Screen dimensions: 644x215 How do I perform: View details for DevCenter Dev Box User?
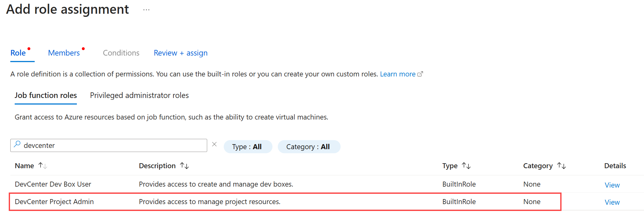[x=612, y=185]
